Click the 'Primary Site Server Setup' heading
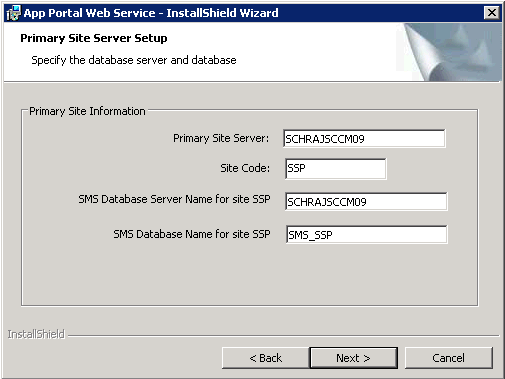This screenshot has height=379, width=505. [94, 38]
